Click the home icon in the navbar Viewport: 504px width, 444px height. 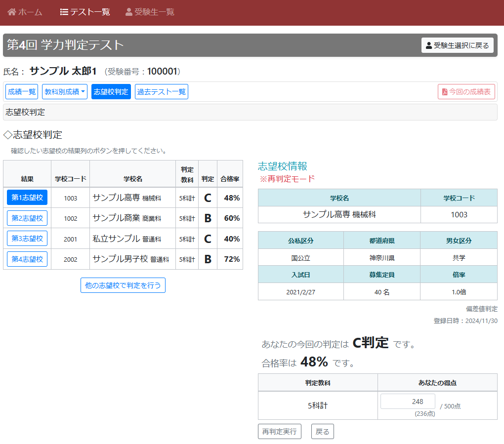[x=12, y=12]
